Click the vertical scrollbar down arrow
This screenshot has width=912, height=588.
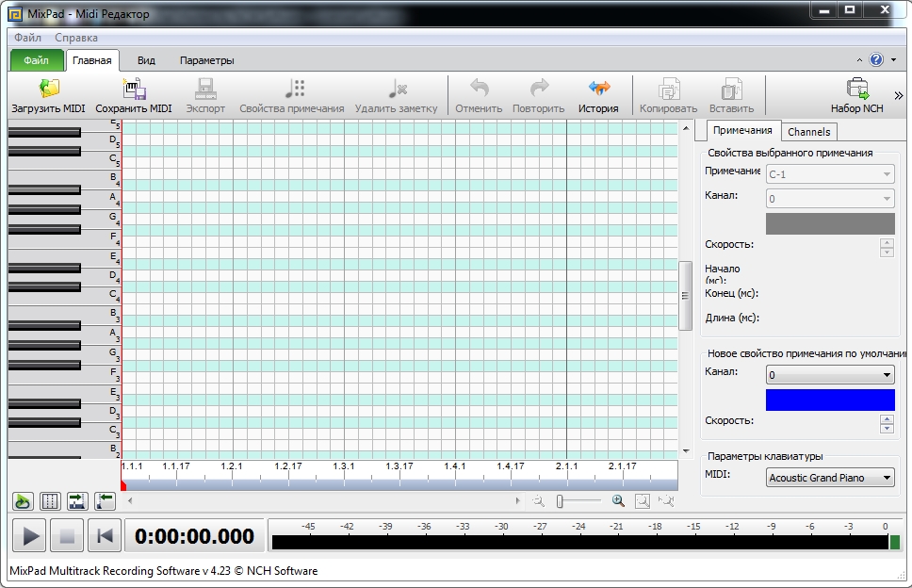tap(686, 451)
